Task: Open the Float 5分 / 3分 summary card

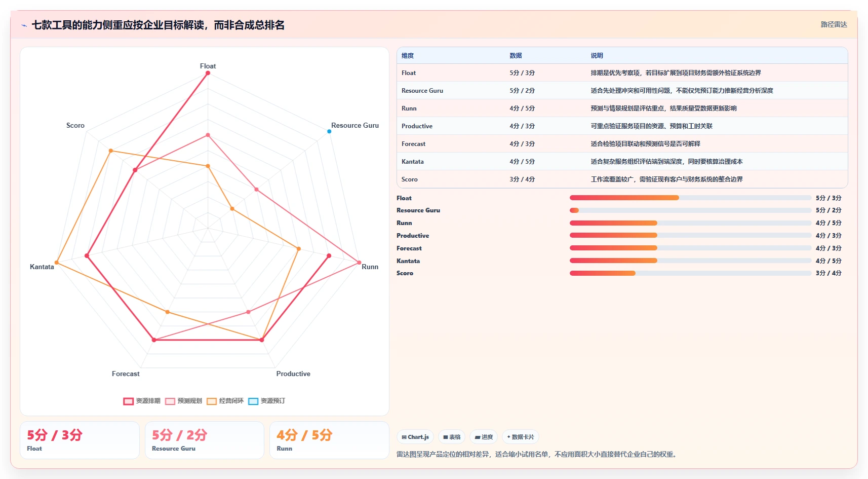Action: click(80, 440)
